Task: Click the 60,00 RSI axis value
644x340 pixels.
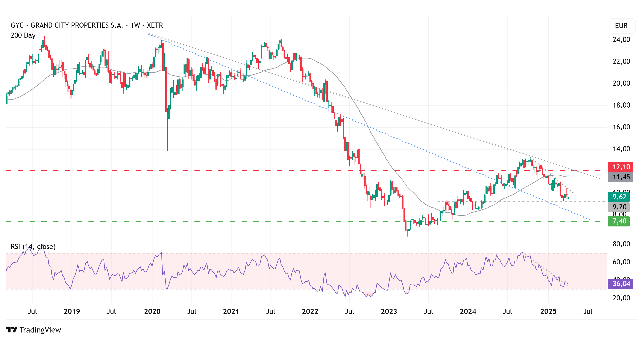Action: (621, 262)
